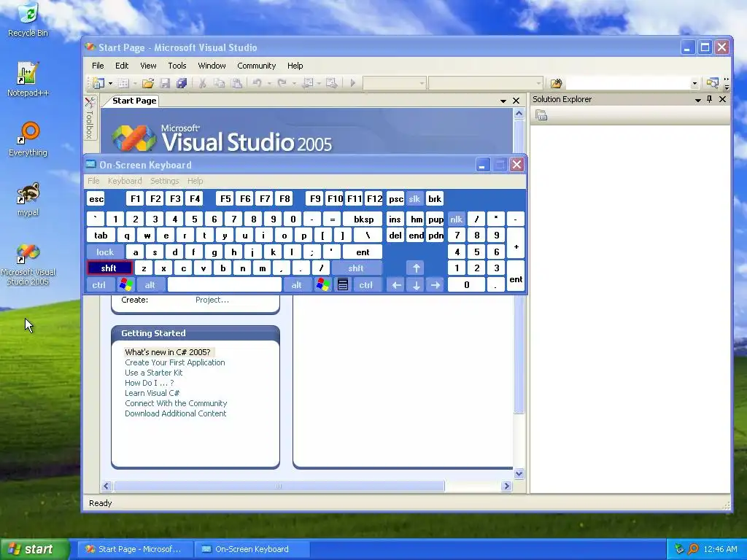This screenshot has height=560, width=747.
Task: Toggle the nlk num lock key
Action: [457, 219]
